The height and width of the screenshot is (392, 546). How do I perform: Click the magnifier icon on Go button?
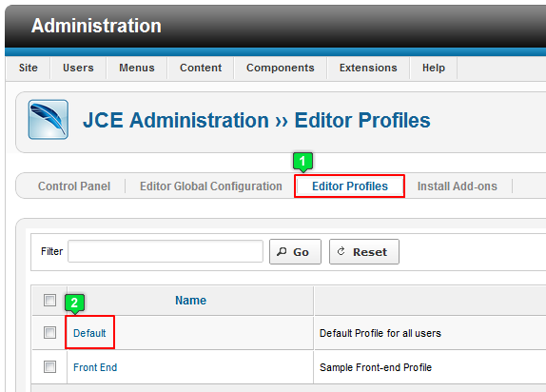(x=282, y=251)
